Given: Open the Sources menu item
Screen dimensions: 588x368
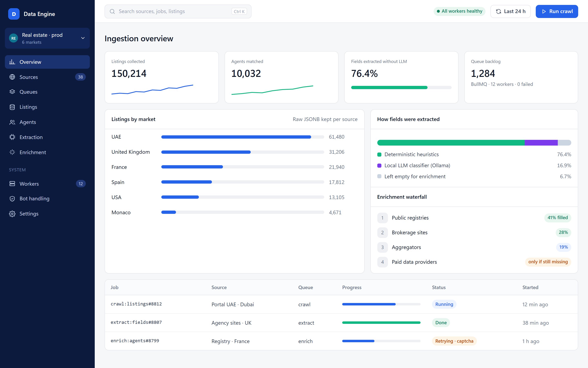Looking at the screenshot, I should click(x=47, y=77).
